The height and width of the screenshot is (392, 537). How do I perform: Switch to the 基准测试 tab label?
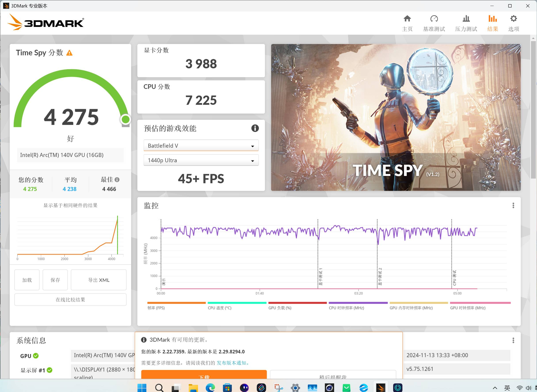pos(434,29)
